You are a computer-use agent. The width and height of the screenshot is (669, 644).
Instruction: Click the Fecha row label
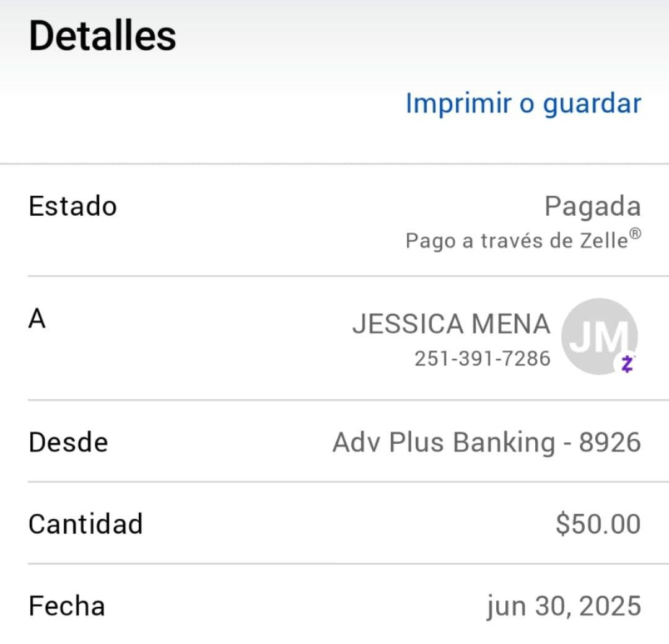(x=66, y=606)
